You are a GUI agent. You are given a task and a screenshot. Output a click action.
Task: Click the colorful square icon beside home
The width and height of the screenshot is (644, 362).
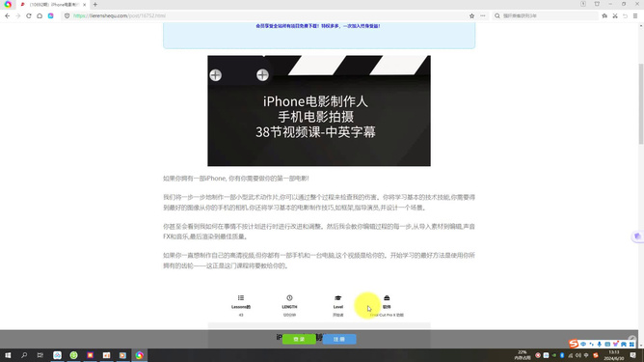[50, 15]
